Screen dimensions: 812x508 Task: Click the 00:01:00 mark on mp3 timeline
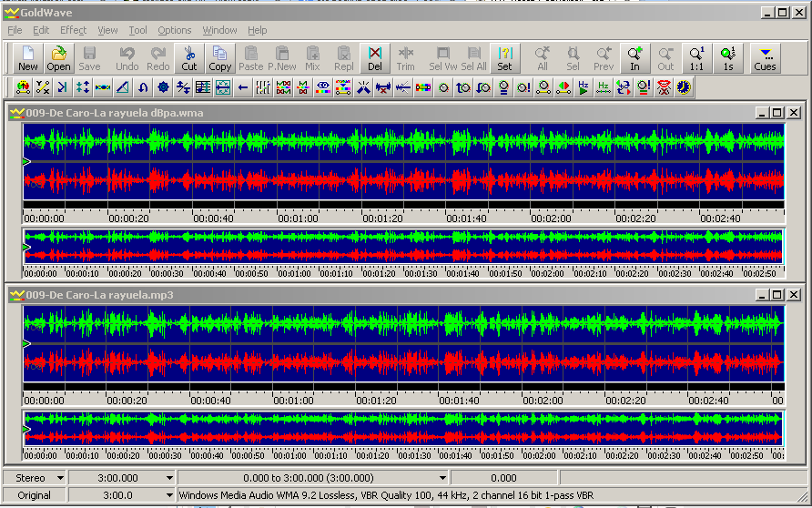tap(294, 401)
